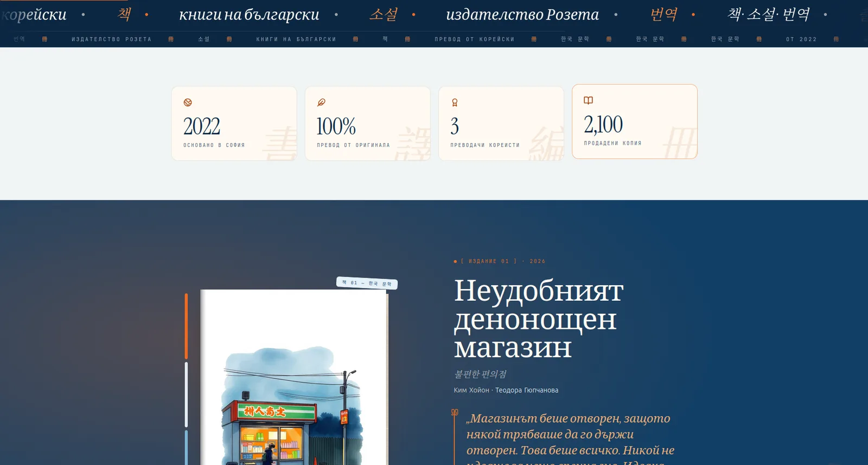Click the translator name "Теодора Гюпчанова"

527,390
